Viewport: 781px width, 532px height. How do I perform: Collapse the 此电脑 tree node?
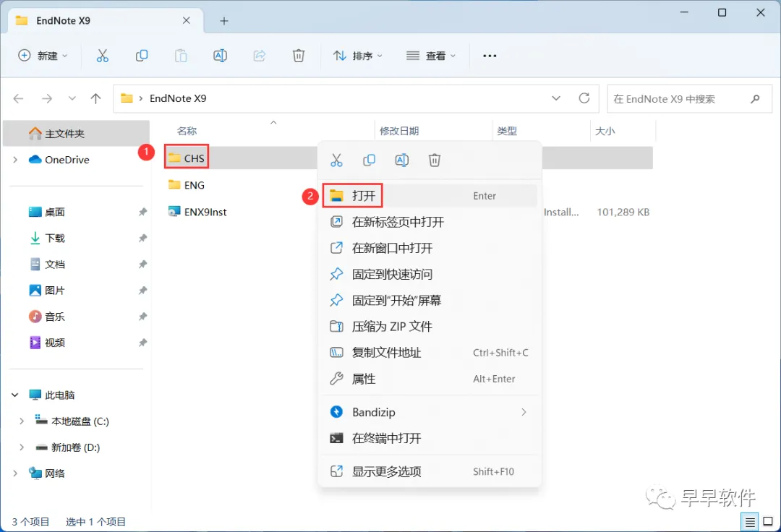pyautogui.click(x=15, y=395)
